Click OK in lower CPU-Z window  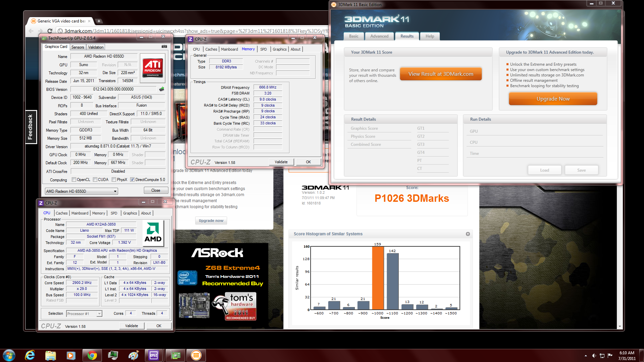pos(159,326)
